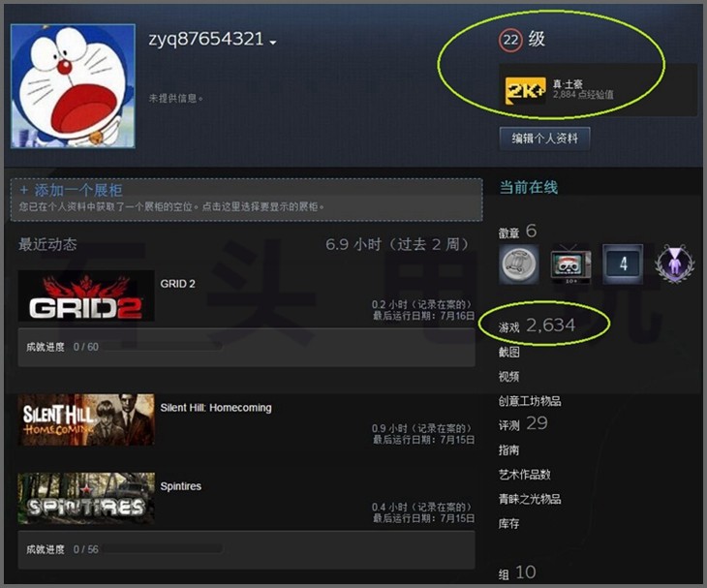Open the 评测 29 reviews link
Viewport: 707px width, 588px height.
(523, 424)
